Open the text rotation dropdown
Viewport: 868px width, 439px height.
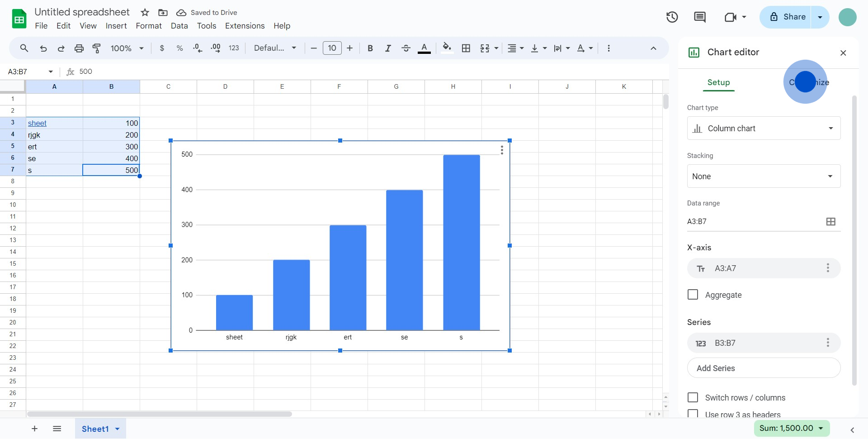585,48
